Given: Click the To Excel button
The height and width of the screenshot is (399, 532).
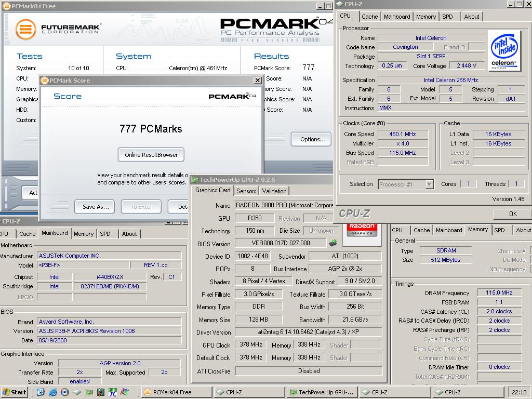Looking at the screenshot, I should point(141,207).
